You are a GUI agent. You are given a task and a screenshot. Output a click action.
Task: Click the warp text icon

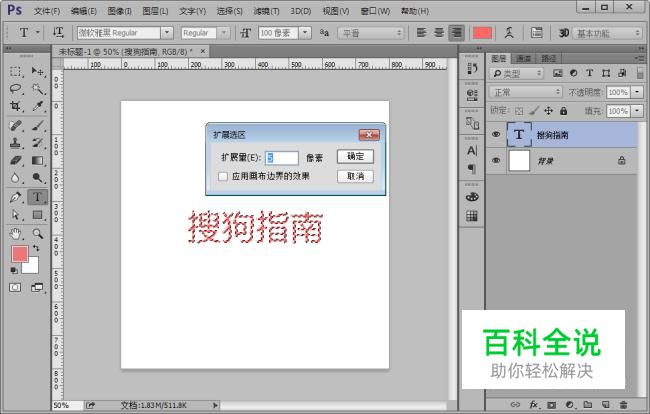[x=509, y=32]
